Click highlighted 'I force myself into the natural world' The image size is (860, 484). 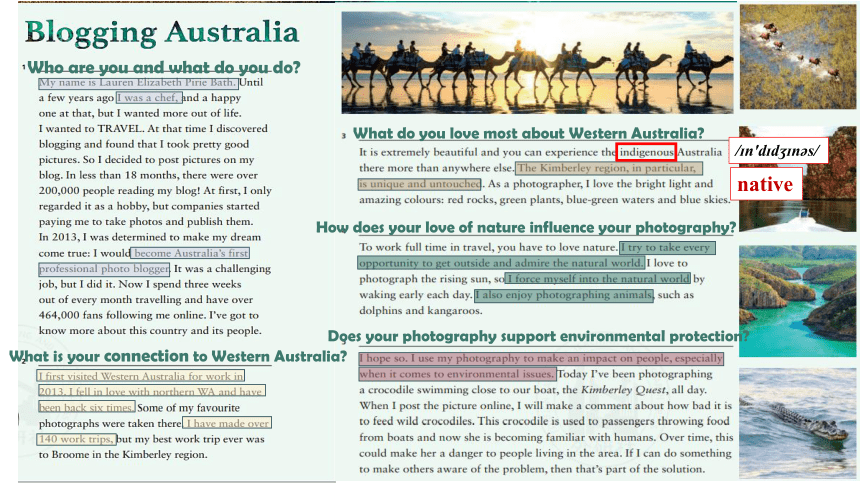click(x=598, y=279)
